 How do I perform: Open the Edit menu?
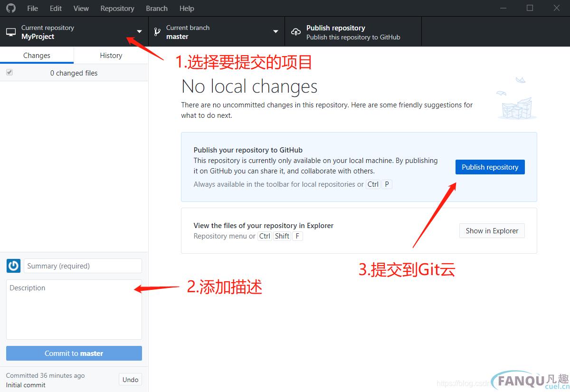[x=56, y=8]
